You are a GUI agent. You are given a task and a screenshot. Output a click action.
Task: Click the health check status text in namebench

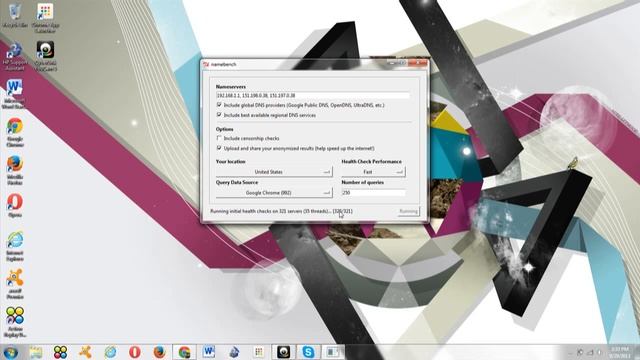pyautogui.click(x=281, y=211)
